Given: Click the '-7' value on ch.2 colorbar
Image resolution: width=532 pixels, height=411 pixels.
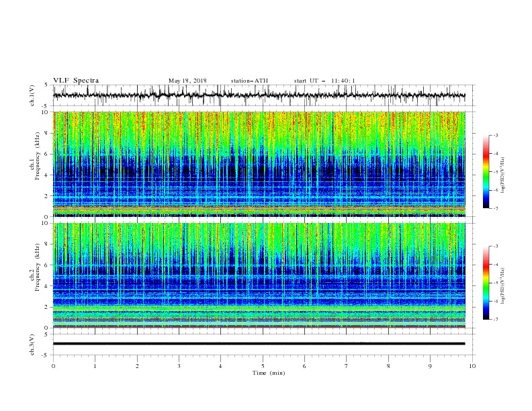Looking at the screenshot, I should click(495, 320).
